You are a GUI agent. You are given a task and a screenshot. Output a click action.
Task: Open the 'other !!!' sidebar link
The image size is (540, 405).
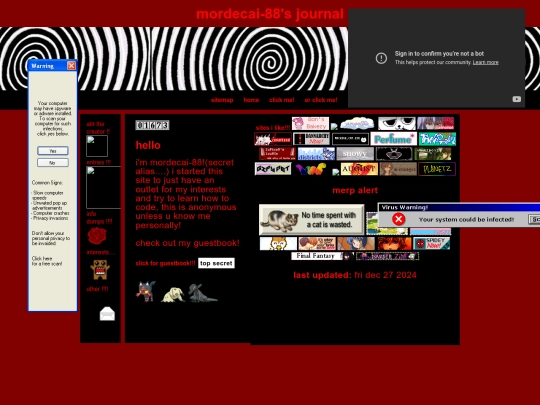coord(97,289)
